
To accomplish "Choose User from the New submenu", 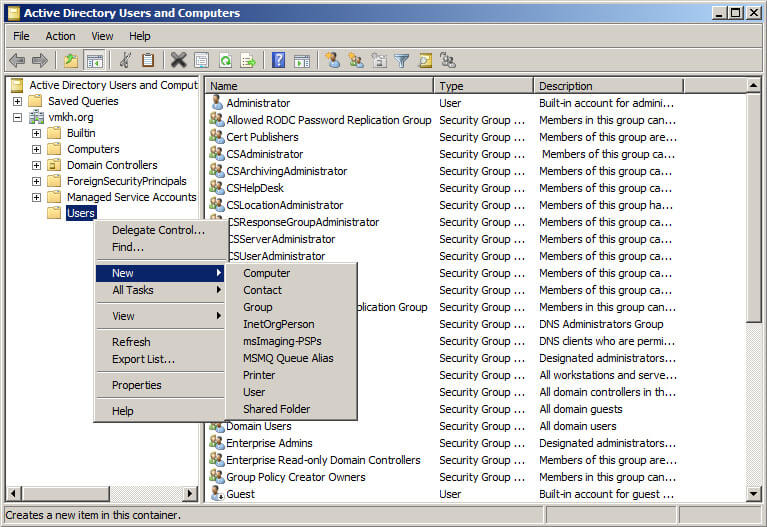I will (x=292, y=392).
